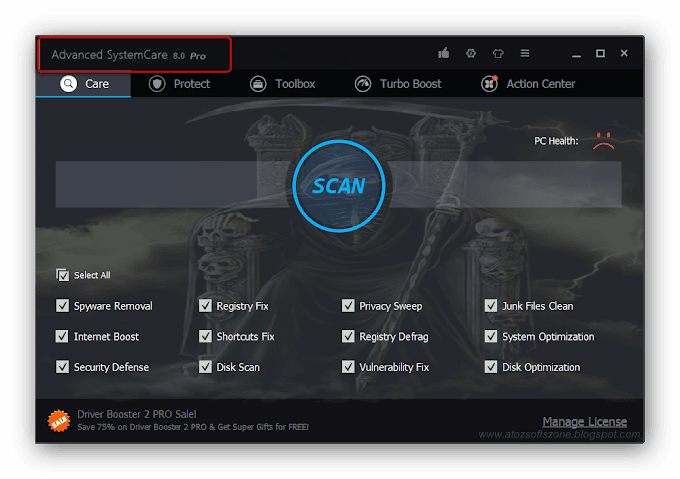Uncheck Disk Optimization
The image size is (680, 479).
(491, 367)
